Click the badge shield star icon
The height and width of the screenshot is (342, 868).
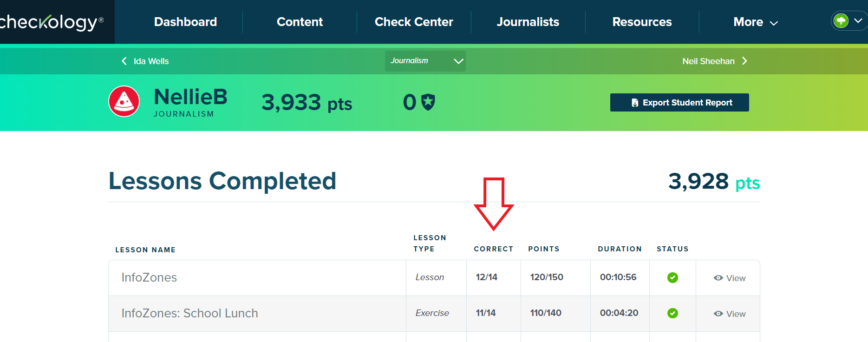428,102
